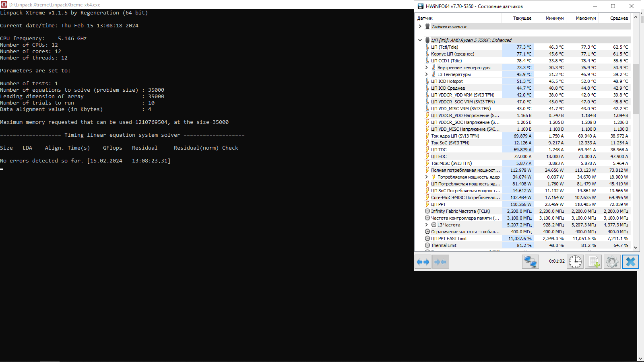Click the HWiNFO sensor list vertical scrollbar thumb
The image size is (644, 362).
pos(636,88)
